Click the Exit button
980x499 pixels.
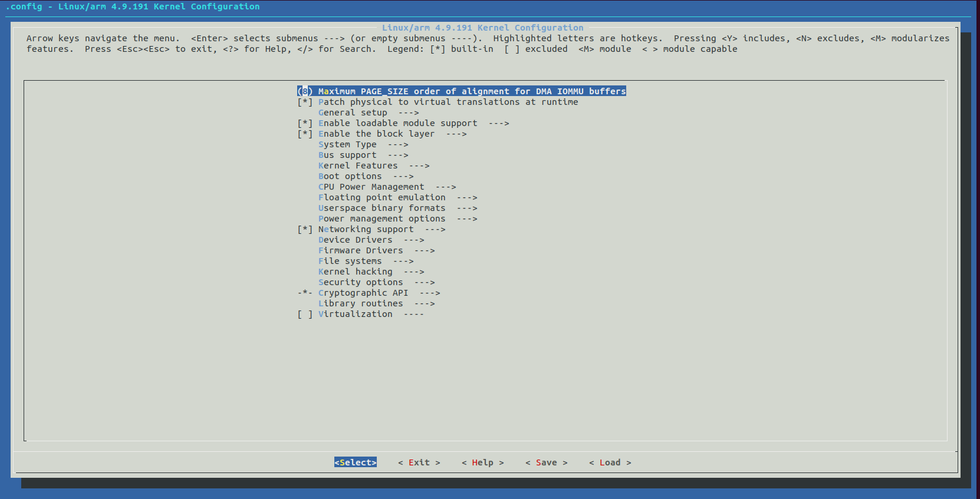pos(419,462)
